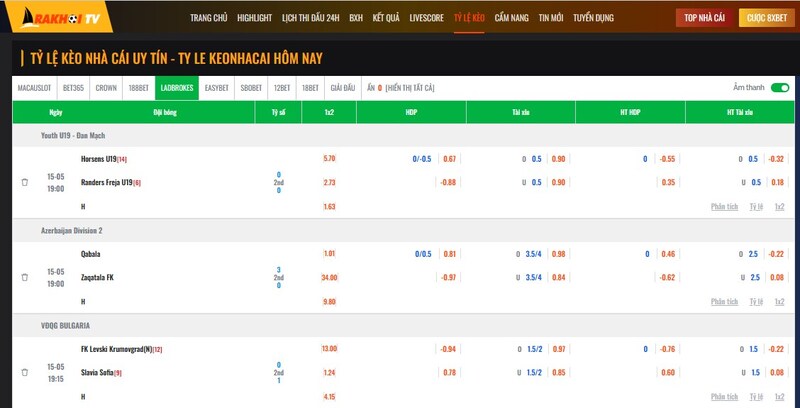
Task: Select the Azerbaijan Division 2 league header
Action: pyautogui.click(x=71, y=231)
